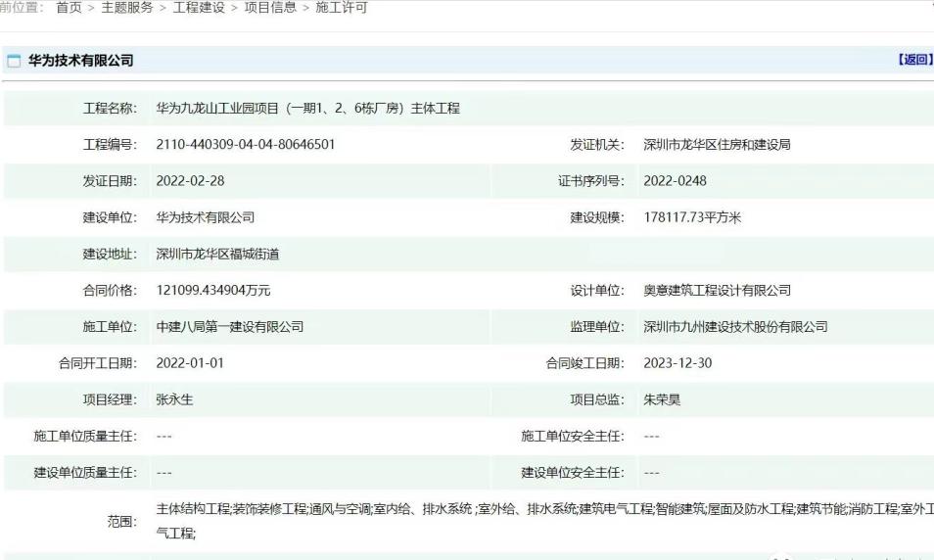Select 建设单位 value 华为技术有限公司
934x560 pixels.
205,217
